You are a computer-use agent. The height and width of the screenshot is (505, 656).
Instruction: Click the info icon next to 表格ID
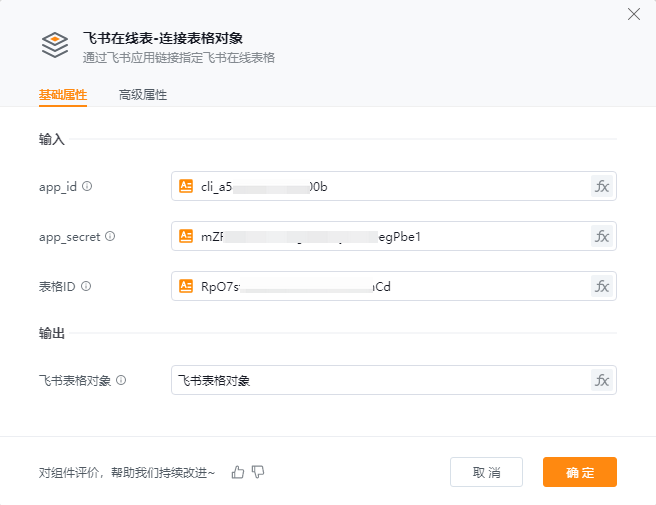[86, 286]
